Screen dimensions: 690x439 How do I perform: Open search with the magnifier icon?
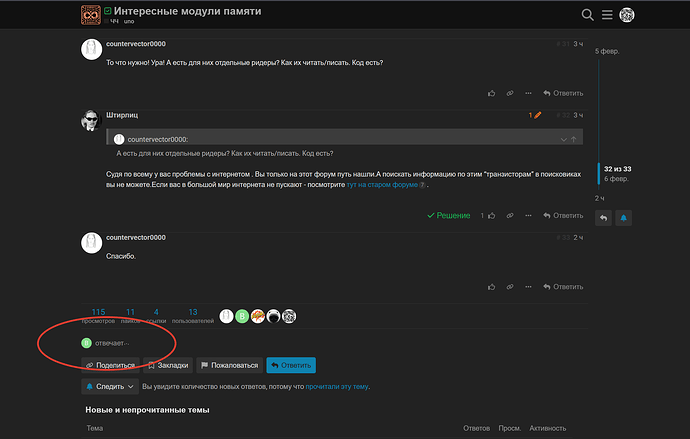tap(587, 15)
